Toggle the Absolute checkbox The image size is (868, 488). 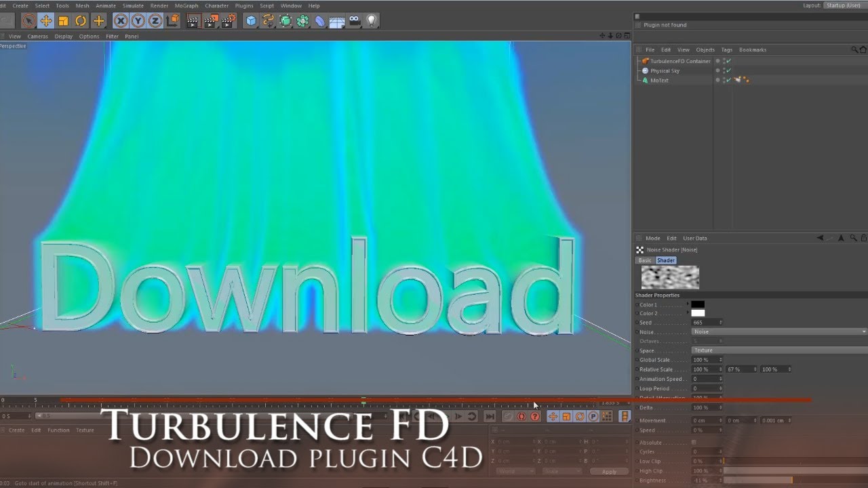(694, 443)
